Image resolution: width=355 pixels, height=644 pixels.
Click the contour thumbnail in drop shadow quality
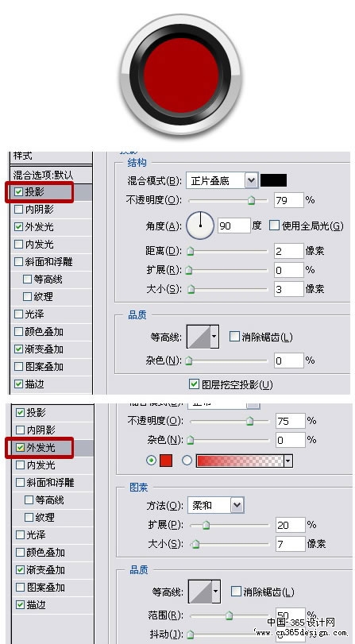pos(199,337)
